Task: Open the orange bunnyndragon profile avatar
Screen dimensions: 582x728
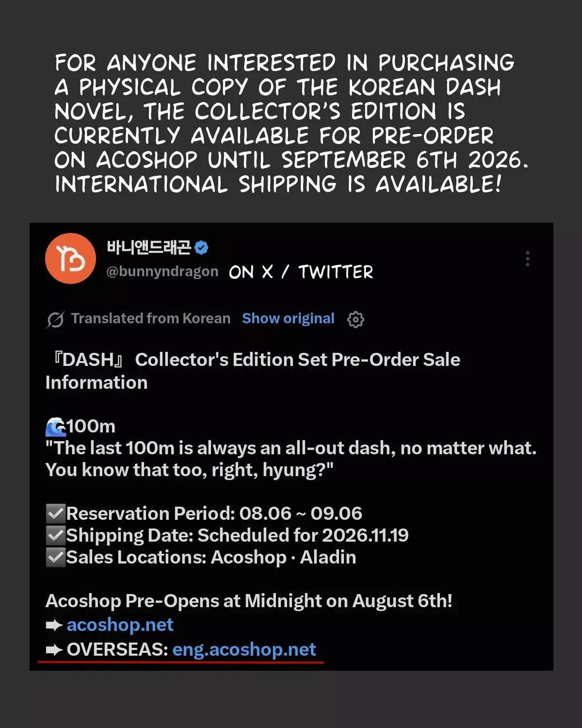Action: click(x=70, y=258)
